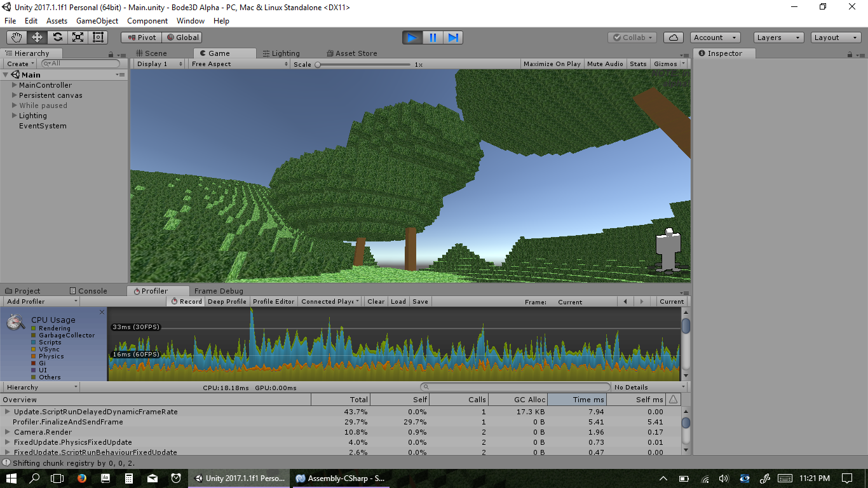Open Firefox from the Windows taskbar
Screen dimensions: 868x488
(x=81, y=478)
